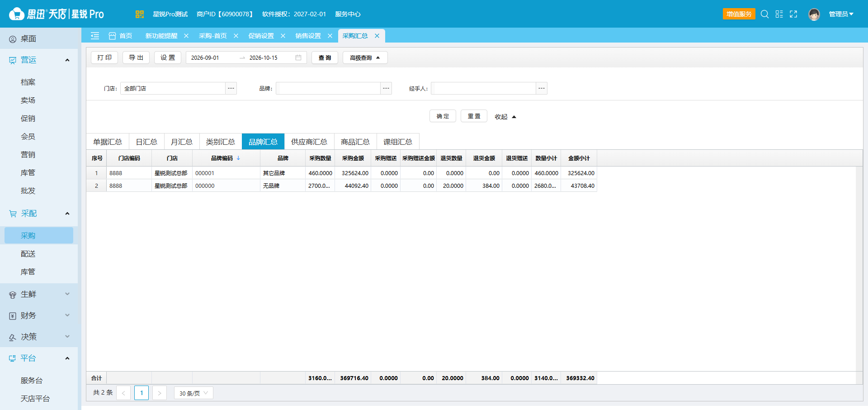This screenshot has width=868, height=410.
Task: Click the 查询 button
Action: pos(325,57)
